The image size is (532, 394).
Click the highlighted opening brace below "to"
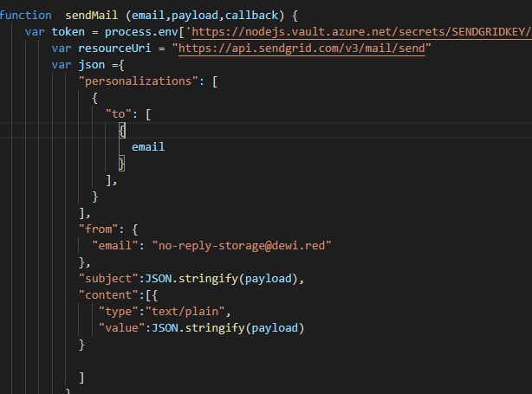(x=122, y=130)
